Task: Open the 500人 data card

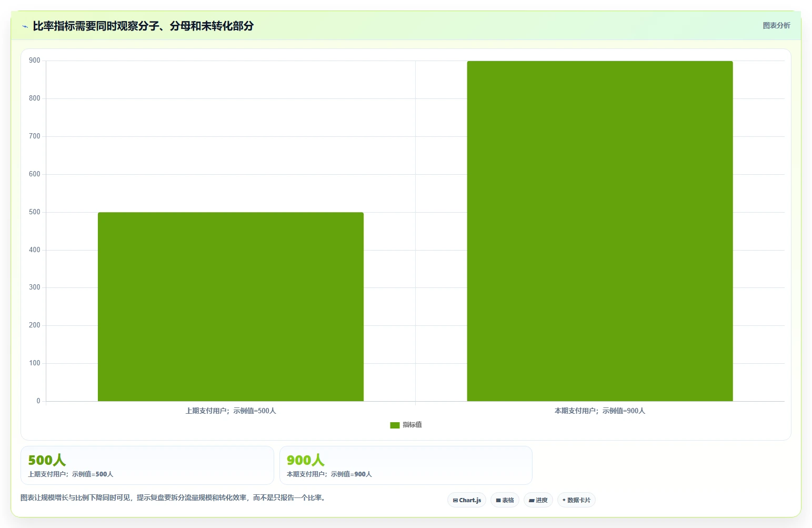Action: (147, 465)
